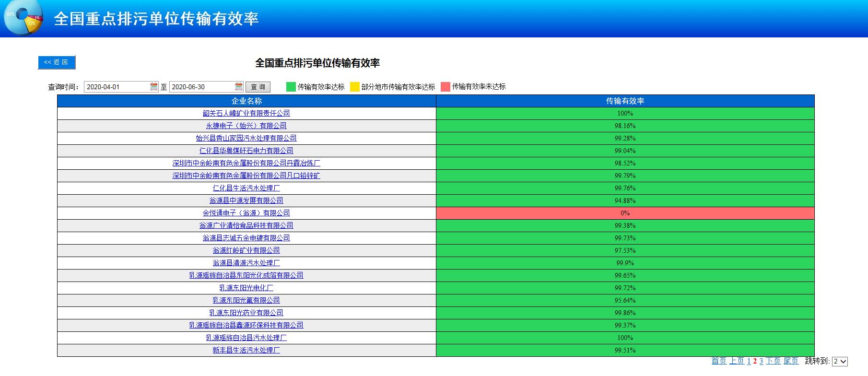Image resolution: width=868 pixels, height=376 pixels.
Task: Click the red 0% efficiency cell
Action: (x=625, y=213)
